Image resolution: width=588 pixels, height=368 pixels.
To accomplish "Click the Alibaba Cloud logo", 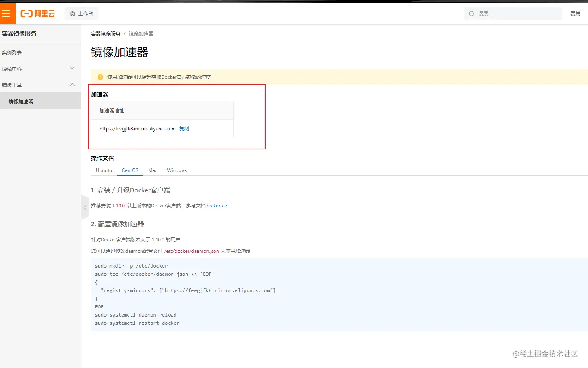I will click(38, 13).
